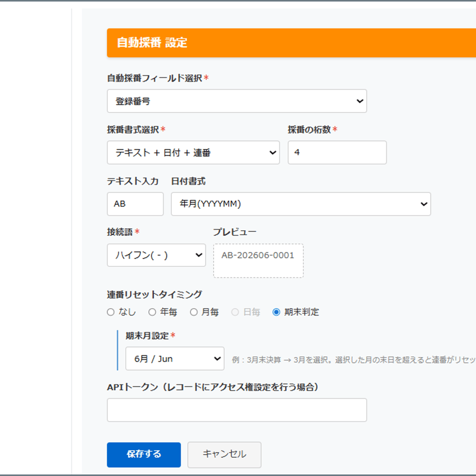Image resolution: width=476 pixels, height=476 pixels.
Task: Open the 採番書式選択 dropdown
Action: tap(193, 153)
